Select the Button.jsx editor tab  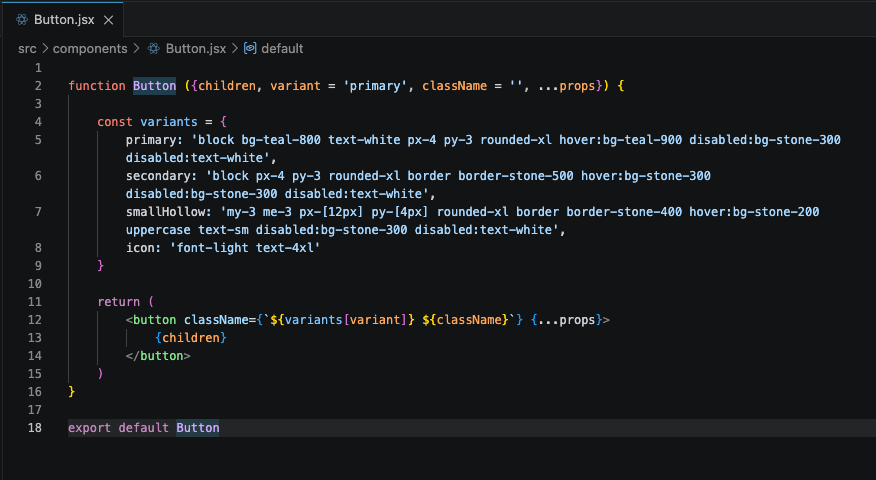click(x=63, y=20)
